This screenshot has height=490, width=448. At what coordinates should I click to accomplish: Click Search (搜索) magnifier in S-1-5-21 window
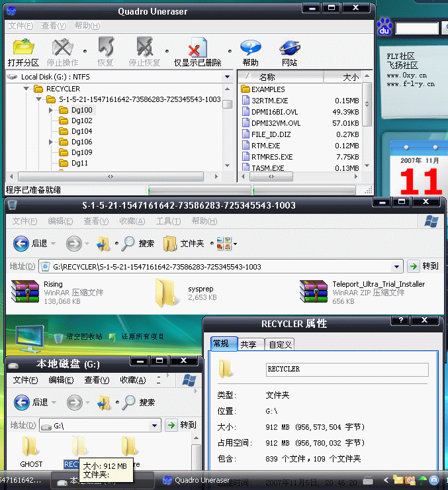[128, 244]
